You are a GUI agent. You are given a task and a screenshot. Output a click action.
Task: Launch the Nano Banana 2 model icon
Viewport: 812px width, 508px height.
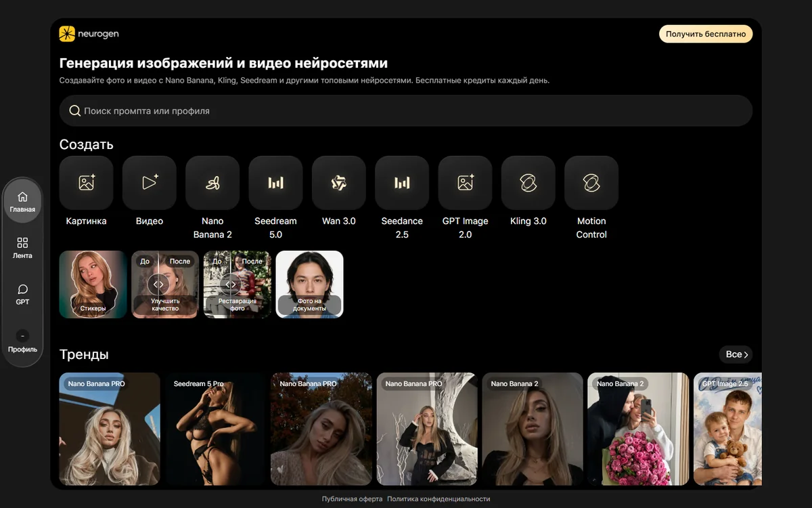tap(212, 183)
